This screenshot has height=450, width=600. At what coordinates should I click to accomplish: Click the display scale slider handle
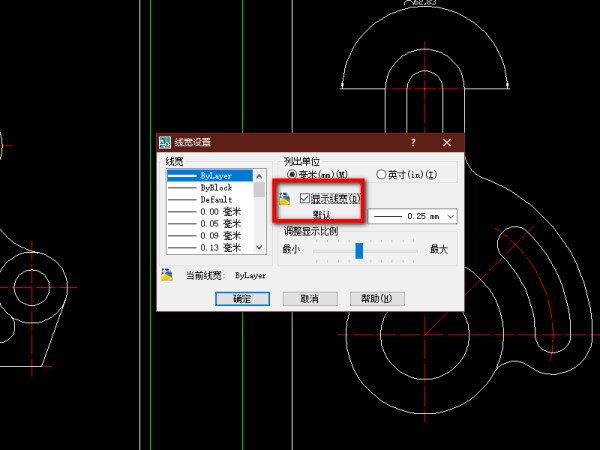click(x=359, y=251)
